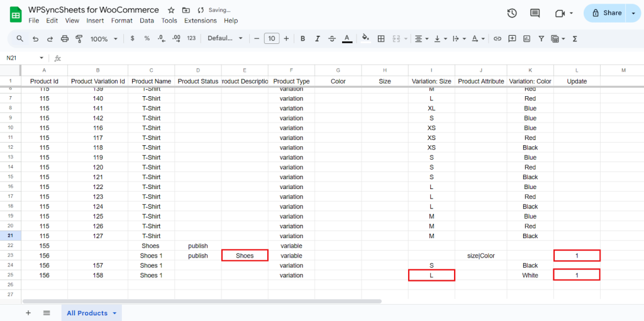This screenshot has width=644, height=321.
Task: Format as percent
Action: (x=147, y=38)
